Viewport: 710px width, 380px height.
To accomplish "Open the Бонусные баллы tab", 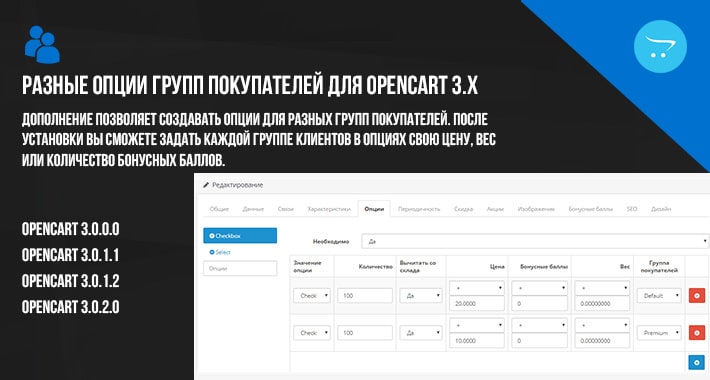I will (591, 209).
